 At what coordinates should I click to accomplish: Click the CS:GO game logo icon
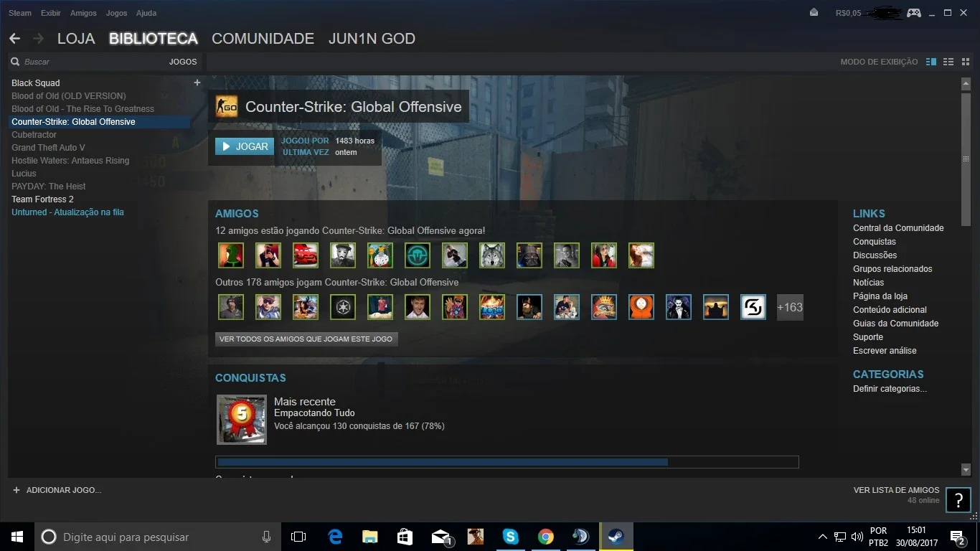click(227, 107)
